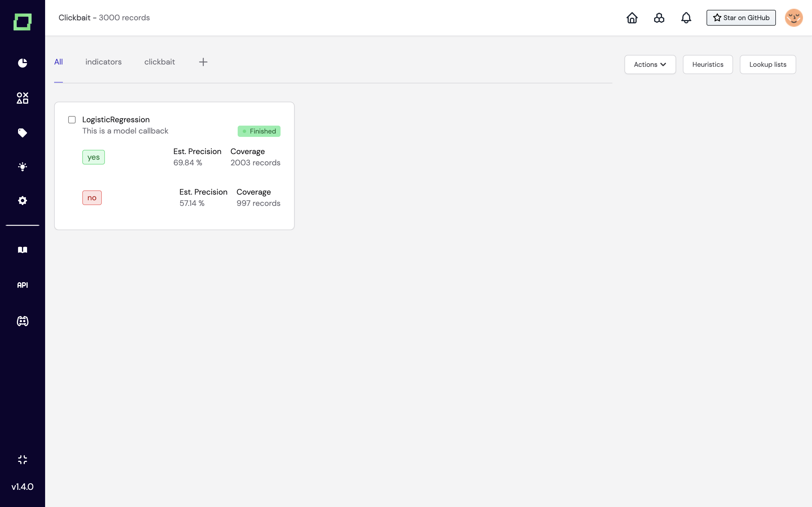
Task: Add a new labeling task with plus
Action: [203, 62]
